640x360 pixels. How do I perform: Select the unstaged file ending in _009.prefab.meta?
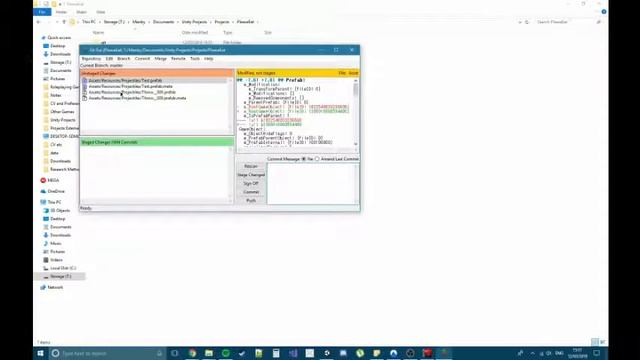coord(138,98)
